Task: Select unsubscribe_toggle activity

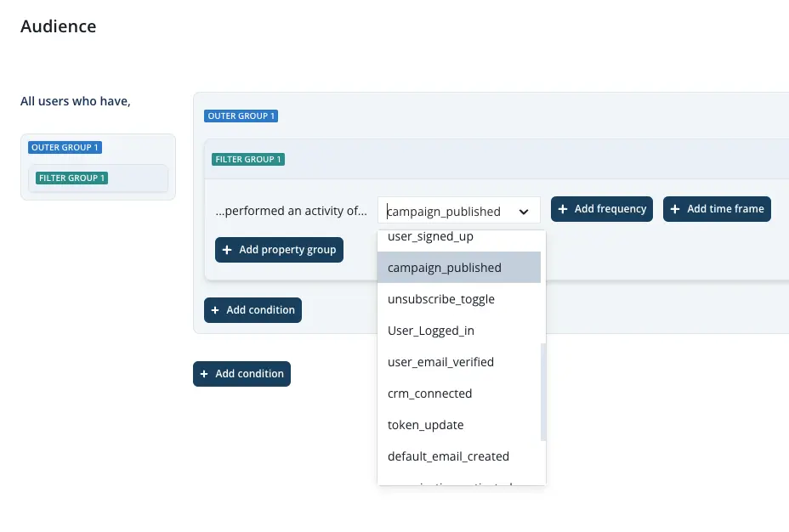Action: click(440, 299)
